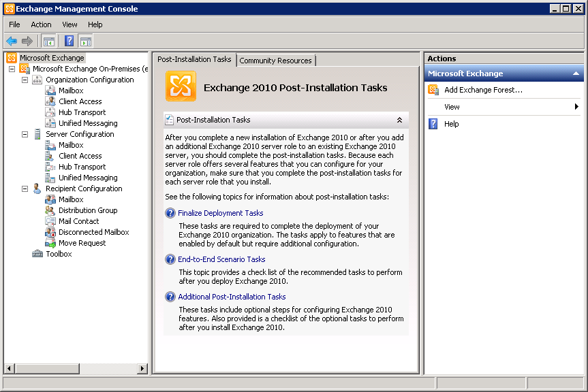Click the Recipient Configuration person icon
Screen dimensions: 588x392
(x=37, y=189)
